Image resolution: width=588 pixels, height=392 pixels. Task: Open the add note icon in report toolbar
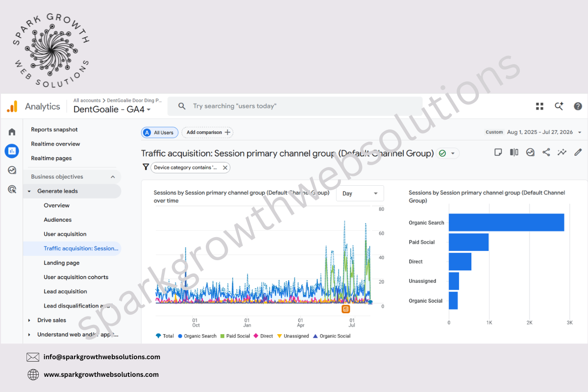click(x=498, y=152)
